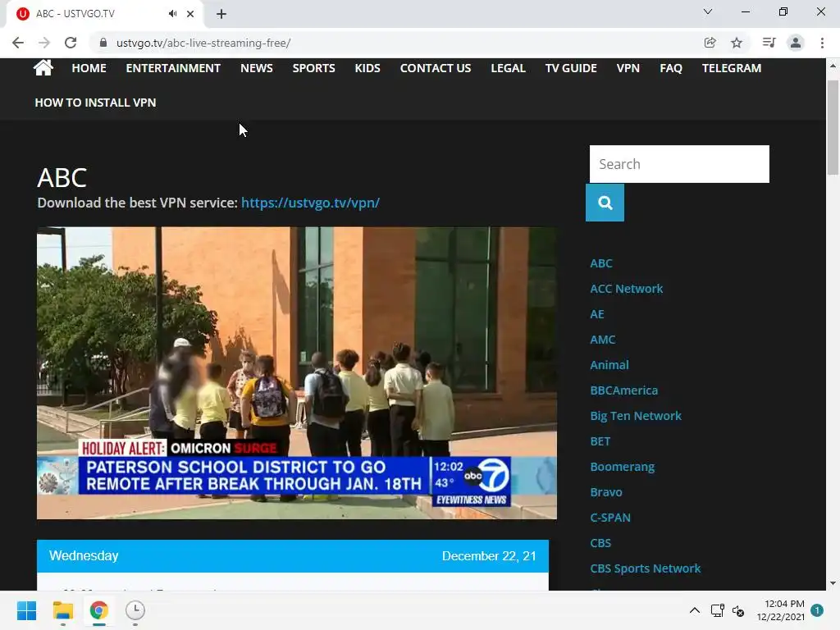Bookmark this page with star icon

pyautogui.click(x=737, y=43)
